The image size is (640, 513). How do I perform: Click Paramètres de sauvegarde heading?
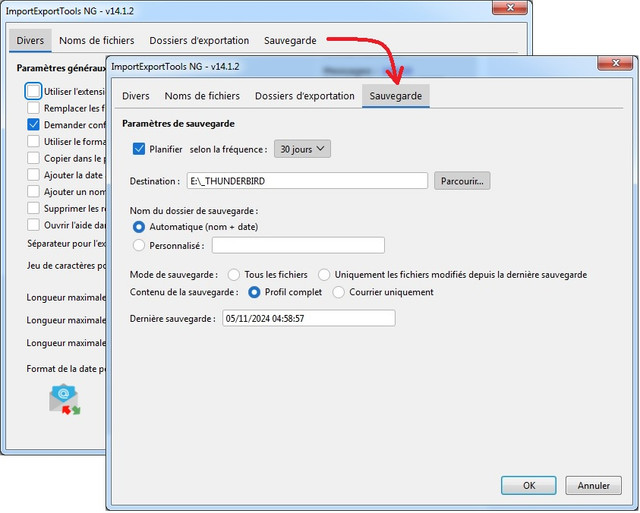(x=178, y=124)
